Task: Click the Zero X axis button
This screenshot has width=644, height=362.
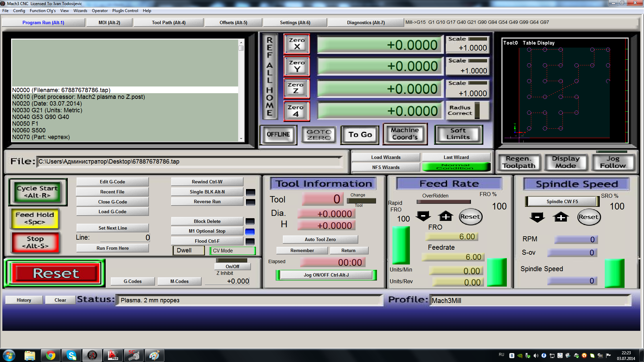Action: pyautogui.click(x=297, y=44)
